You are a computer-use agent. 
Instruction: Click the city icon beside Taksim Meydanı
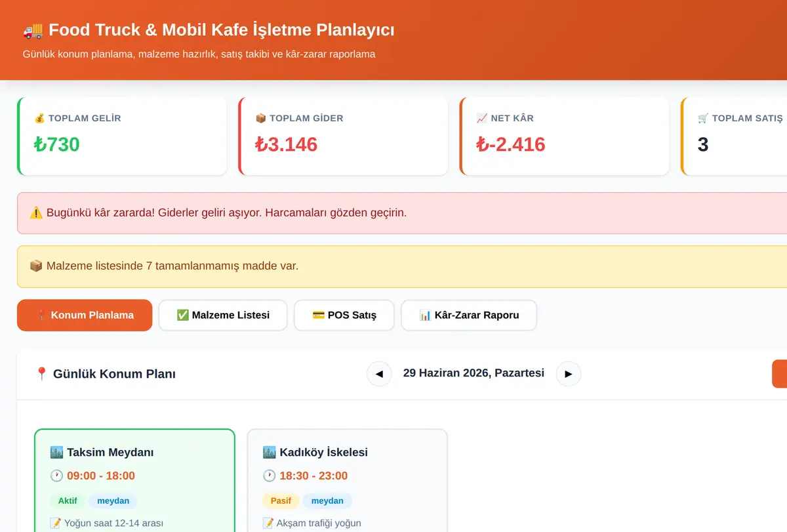[56, 453]
